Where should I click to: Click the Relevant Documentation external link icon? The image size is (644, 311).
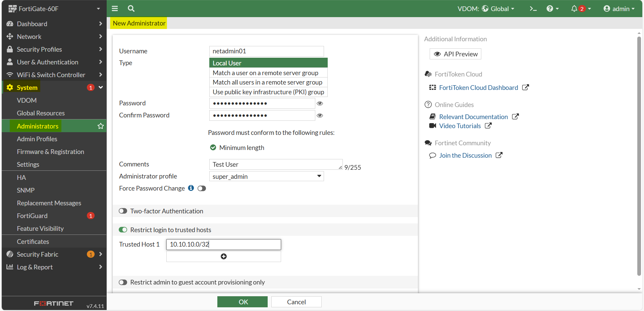point(515,117)
